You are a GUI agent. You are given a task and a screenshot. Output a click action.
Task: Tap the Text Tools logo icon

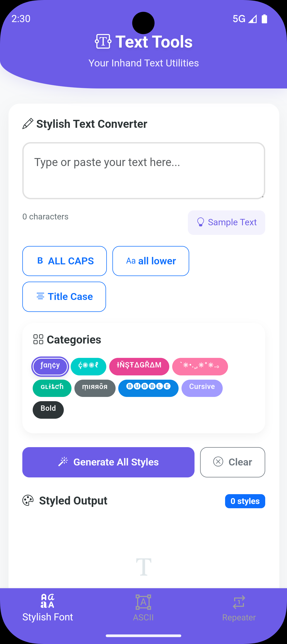pyautogui.click(x=103, y=42)
